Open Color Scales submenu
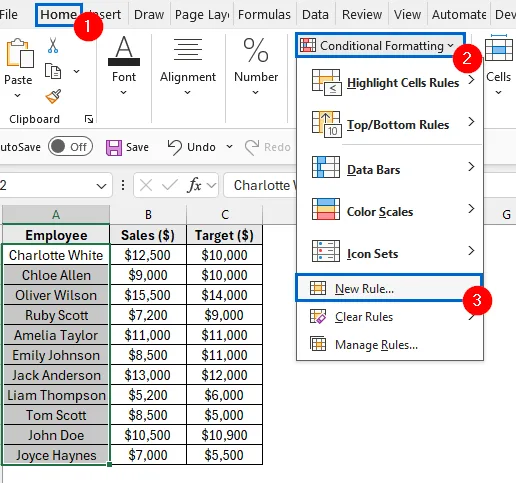Screen dimensions: 516x483 coord(390,209)
